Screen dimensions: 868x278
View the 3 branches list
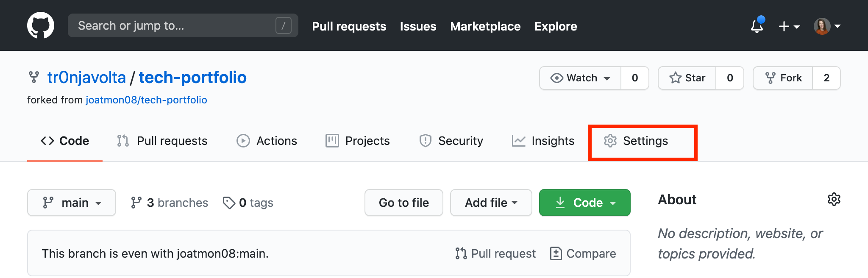coord(170,203)
